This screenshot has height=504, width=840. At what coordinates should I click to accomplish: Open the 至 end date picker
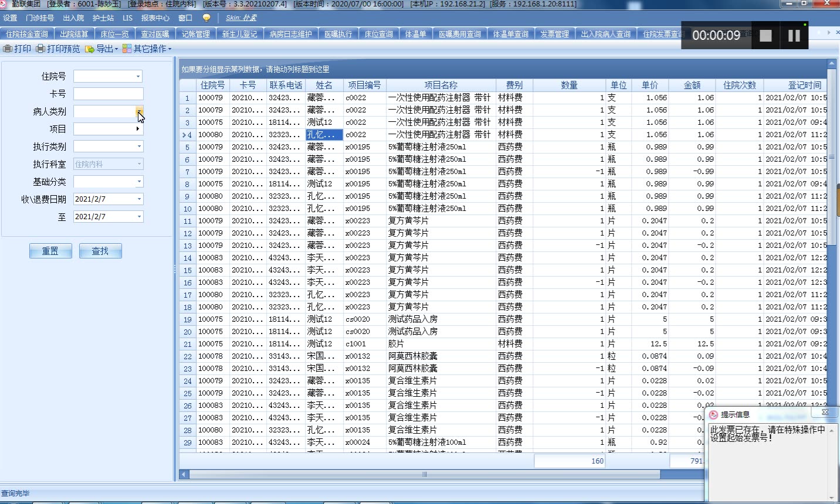pyautogui.click(x=139, y=217)
